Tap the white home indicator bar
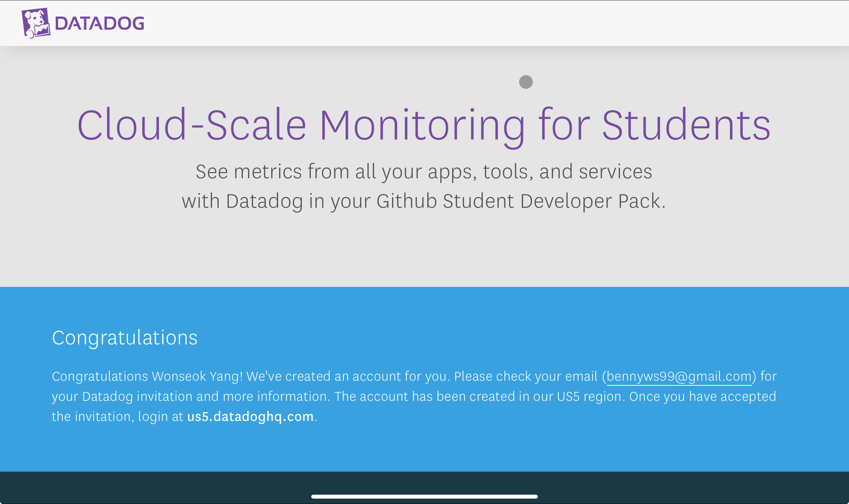The width and height of the screenshot is (849, 504). pyautogui.click(x=424, y=496)
